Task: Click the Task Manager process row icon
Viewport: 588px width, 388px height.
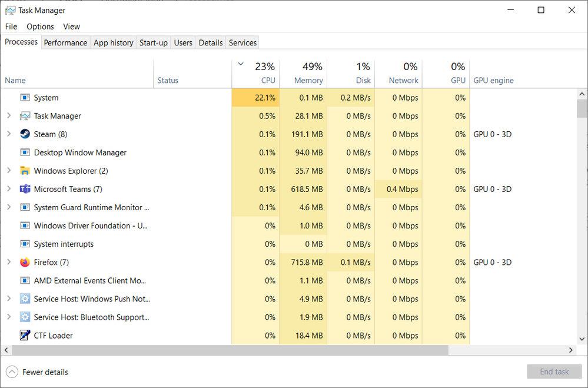Action: tap(25, 116)
